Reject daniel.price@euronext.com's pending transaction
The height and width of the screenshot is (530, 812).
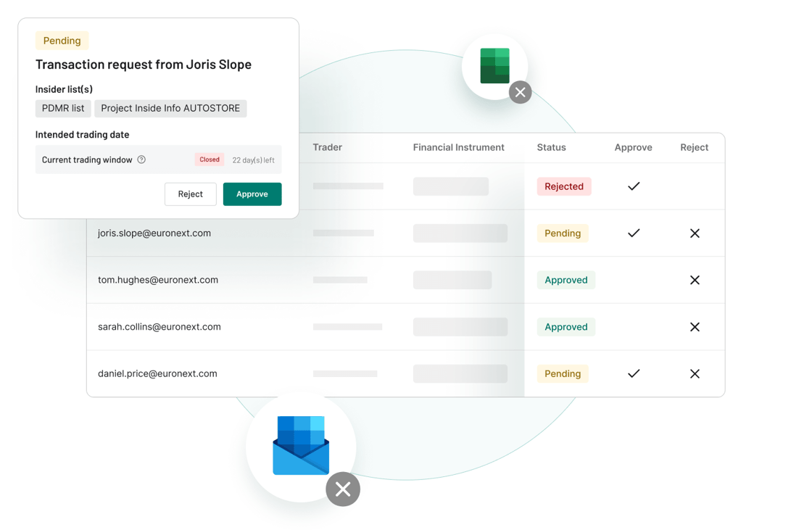click(694, 373)
